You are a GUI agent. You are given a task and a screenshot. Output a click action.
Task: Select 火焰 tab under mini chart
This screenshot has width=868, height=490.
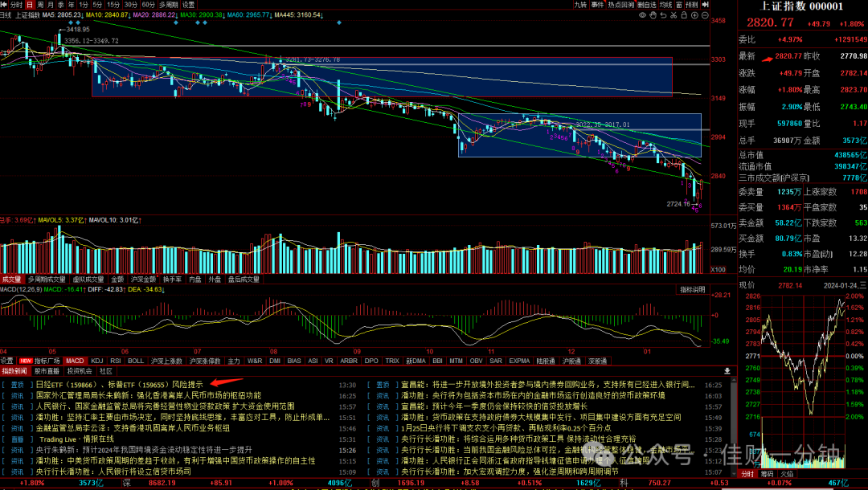[787, 474]
